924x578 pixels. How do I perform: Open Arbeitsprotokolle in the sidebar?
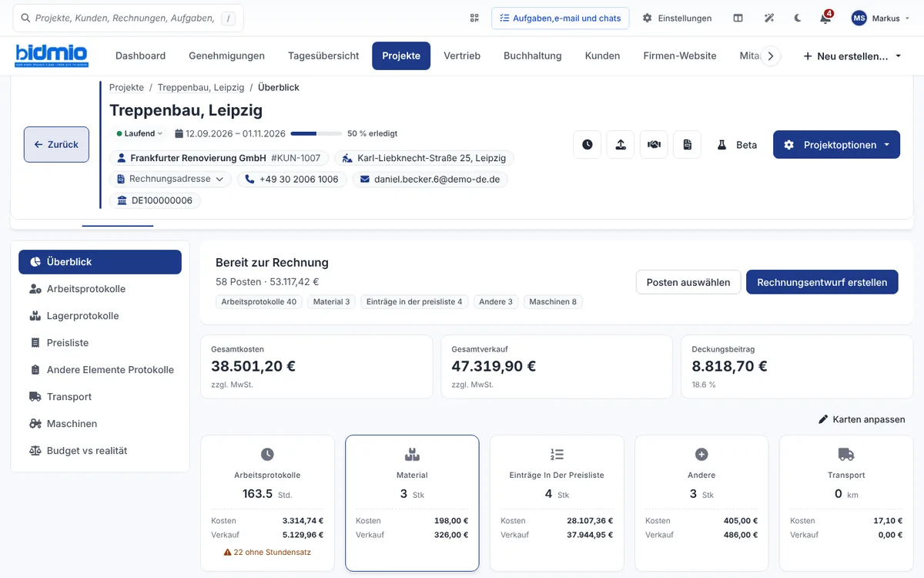coord(100,289)
